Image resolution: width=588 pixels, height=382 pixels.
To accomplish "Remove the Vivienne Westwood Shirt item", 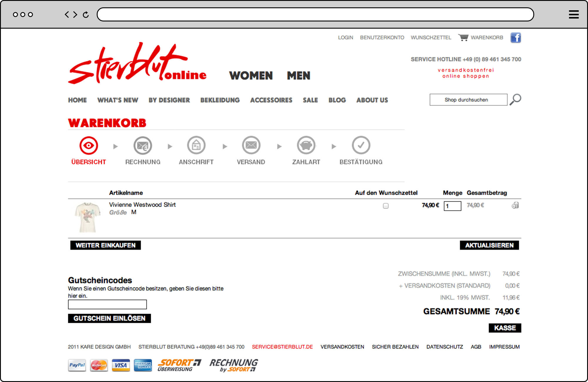I will coord(515,205).
